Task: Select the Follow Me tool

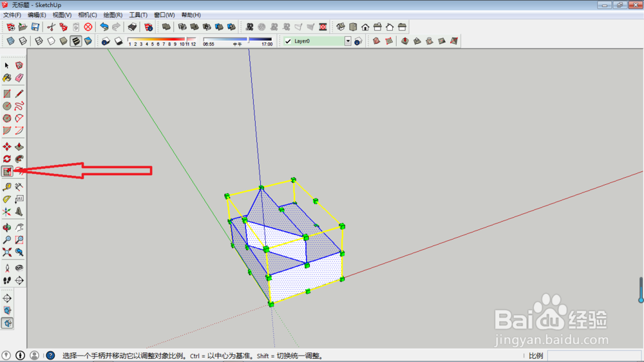Action: 19,159
